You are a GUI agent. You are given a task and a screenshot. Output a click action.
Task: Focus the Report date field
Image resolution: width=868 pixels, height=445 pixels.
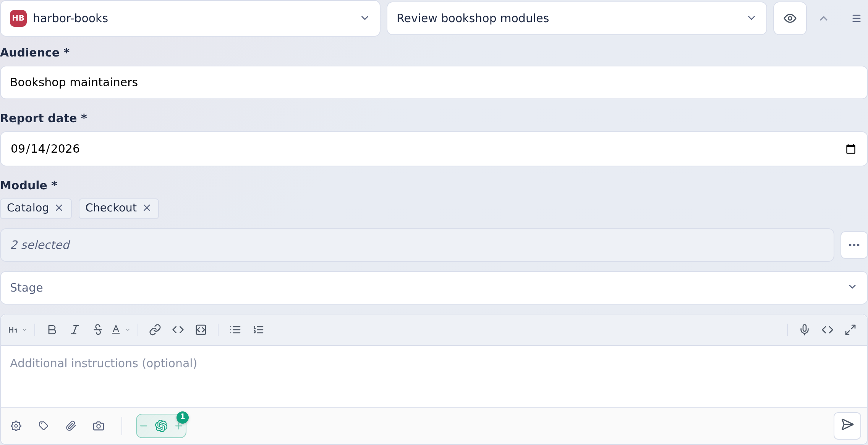(x=434, y=149)
